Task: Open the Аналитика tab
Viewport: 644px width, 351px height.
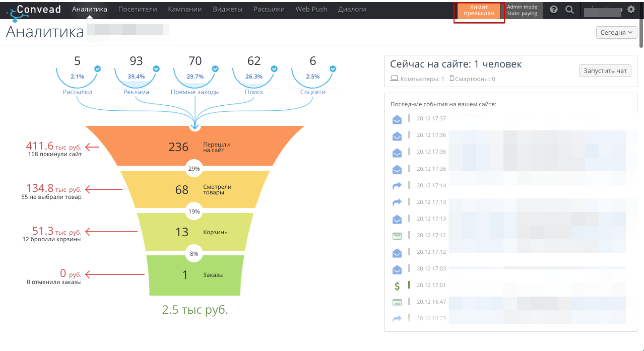Action: 90,9
